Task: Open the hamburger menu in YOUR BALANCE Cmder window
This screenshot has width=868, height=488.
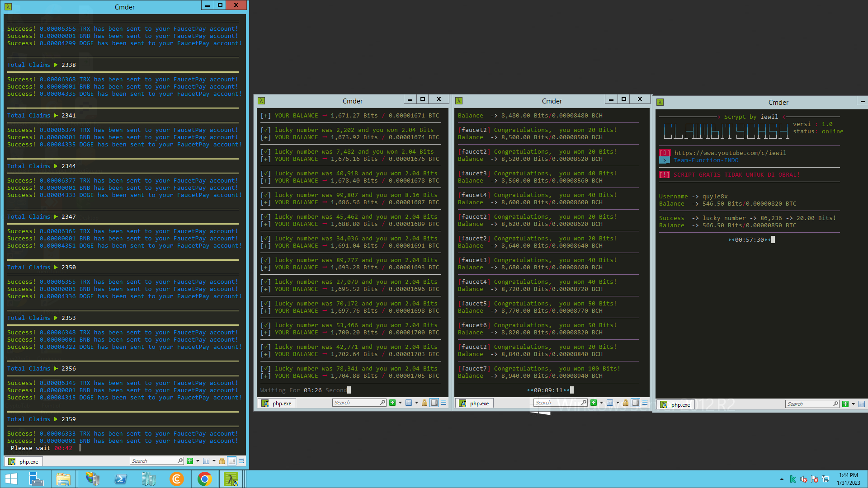Action: tap(444, 403)
